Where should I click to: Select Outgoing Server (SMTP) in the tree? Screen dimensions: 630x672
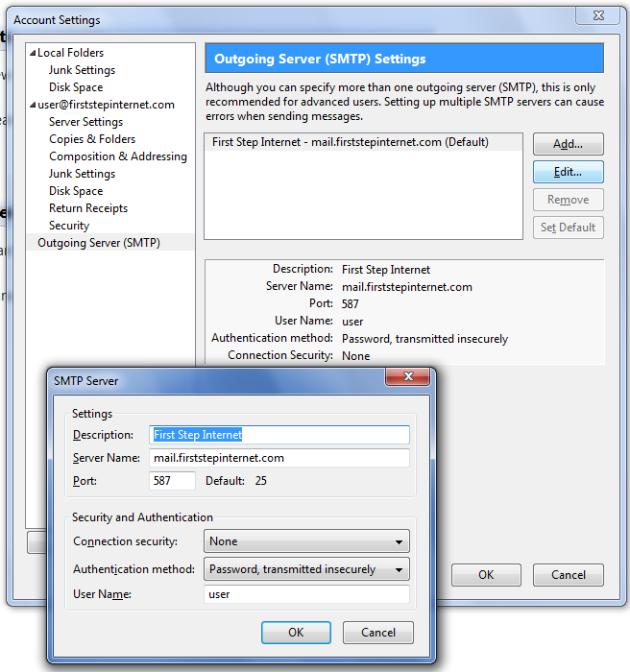point(99,243)
